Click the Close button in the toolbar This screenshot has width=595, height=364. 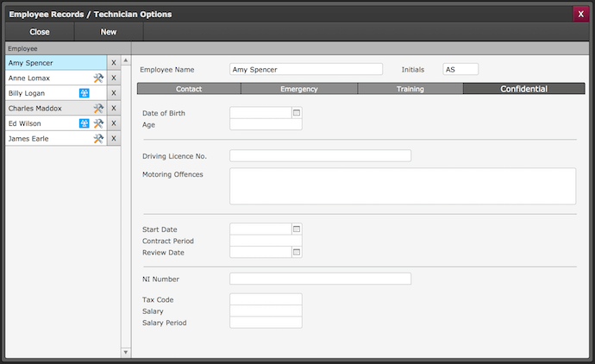pos(40,32)
